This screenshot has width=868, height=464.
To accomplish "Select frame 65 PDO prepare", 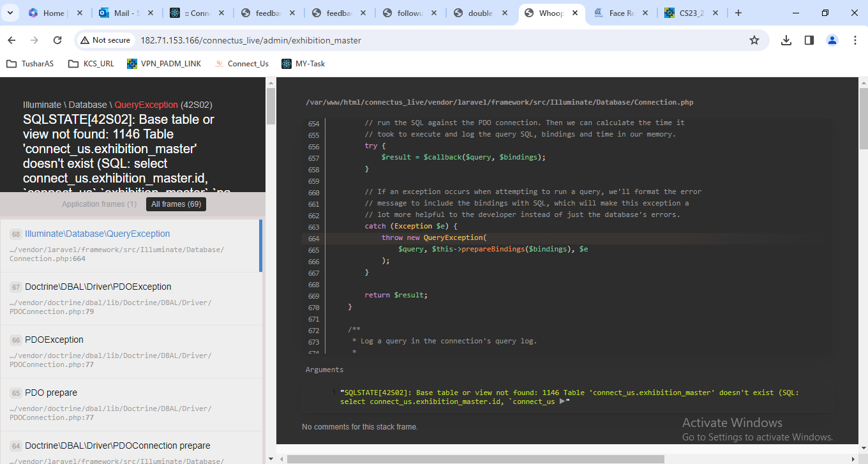I will click(131, 405).
